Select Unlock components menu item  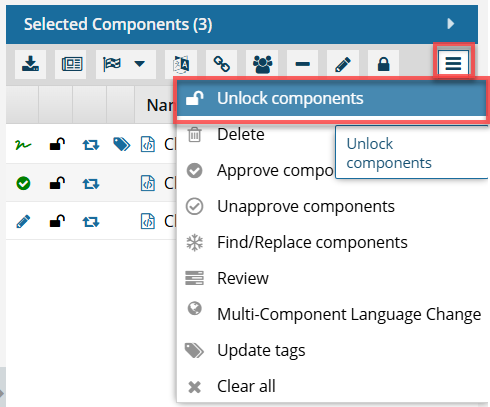pos(331,98)
